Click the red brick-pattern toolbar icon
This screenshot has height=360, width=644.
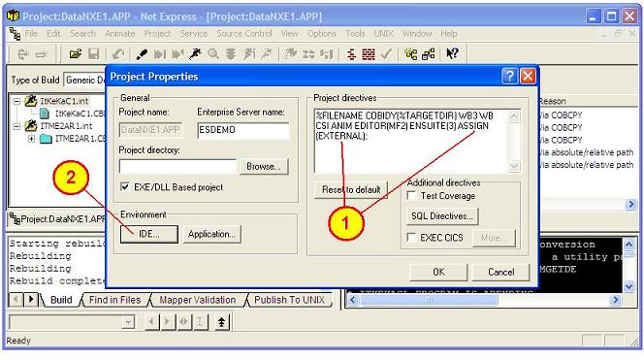coord(368,54)
